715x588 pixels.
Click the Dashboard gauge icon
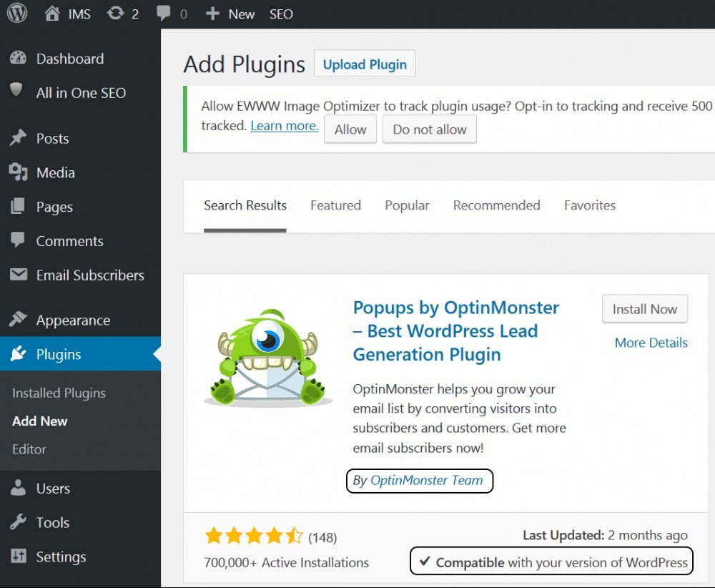(x=19, y=57)
